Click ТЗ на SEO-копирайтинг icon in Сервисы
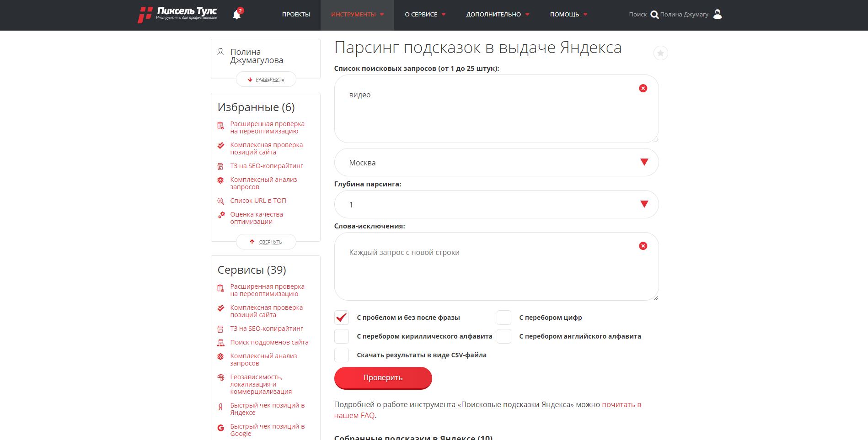 point(220,329)
